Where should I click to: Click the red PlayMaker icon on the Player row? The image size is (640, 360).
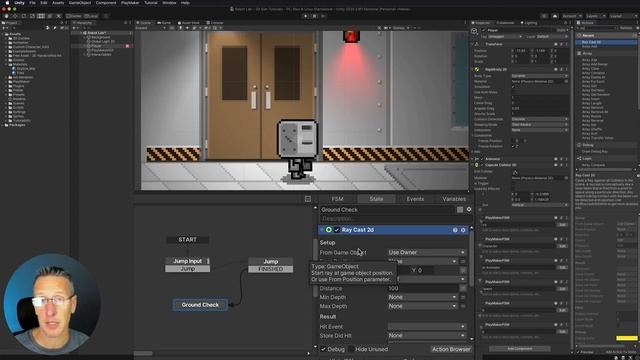127,46
